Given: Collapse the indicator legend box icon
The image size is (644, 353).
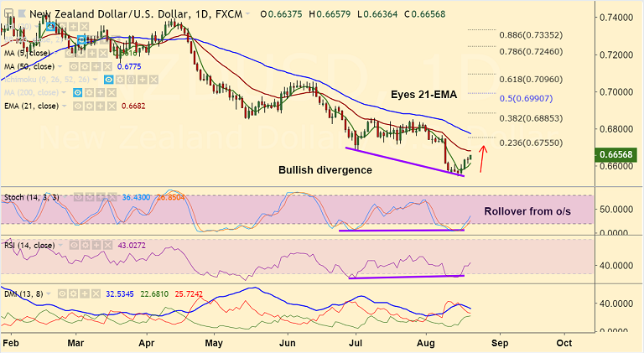Looking at the screenshot, I should 8,13.
